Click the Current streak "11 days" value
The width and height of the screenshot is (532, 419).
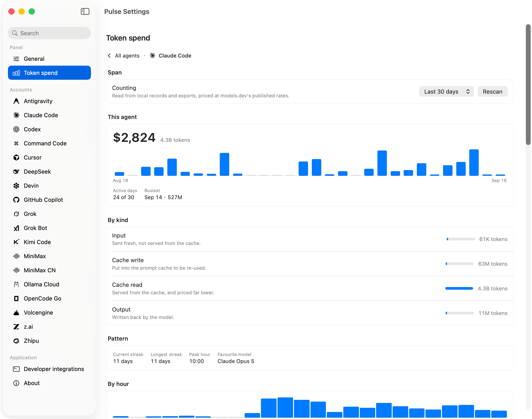[123, 361]
